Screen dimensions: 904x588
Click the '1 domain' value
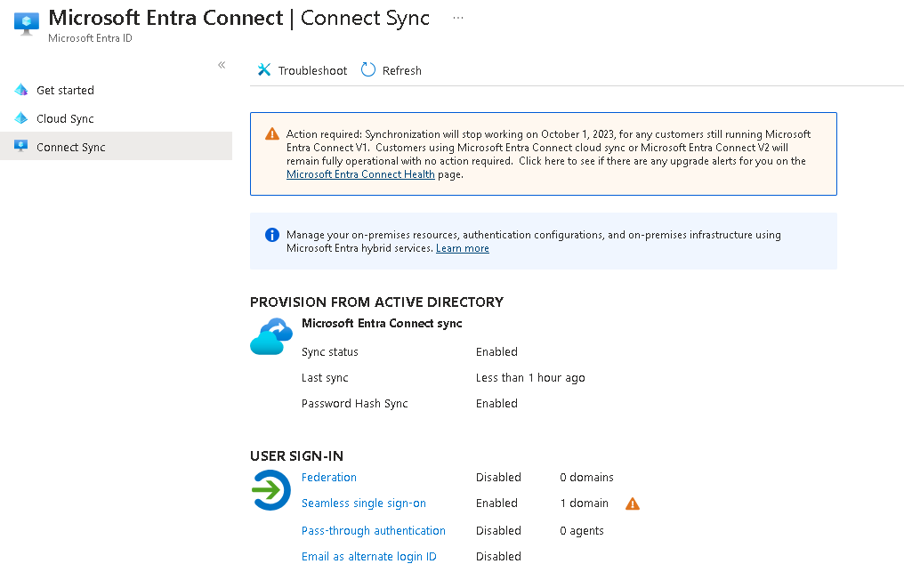click(584, 503)
